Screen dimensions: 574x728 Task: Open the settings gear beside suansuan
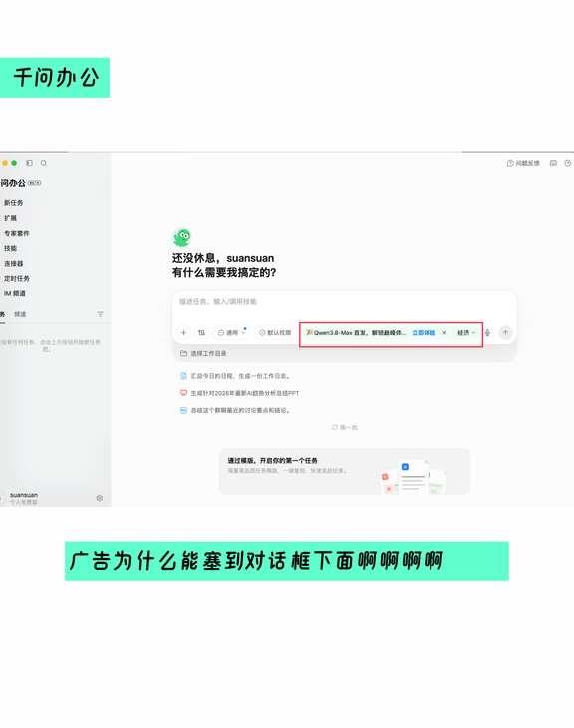pyautogui.click(x=100, y=498)
